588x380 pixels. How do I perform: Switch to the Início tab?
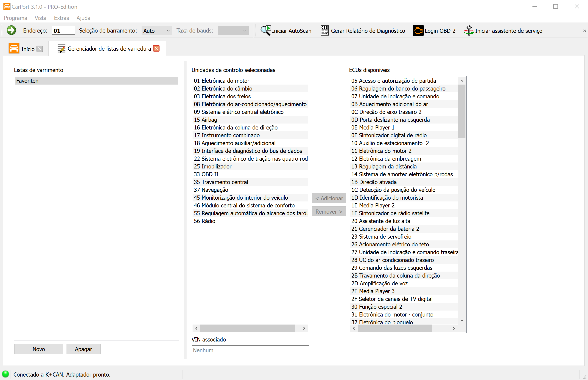[x=28, y=49]
